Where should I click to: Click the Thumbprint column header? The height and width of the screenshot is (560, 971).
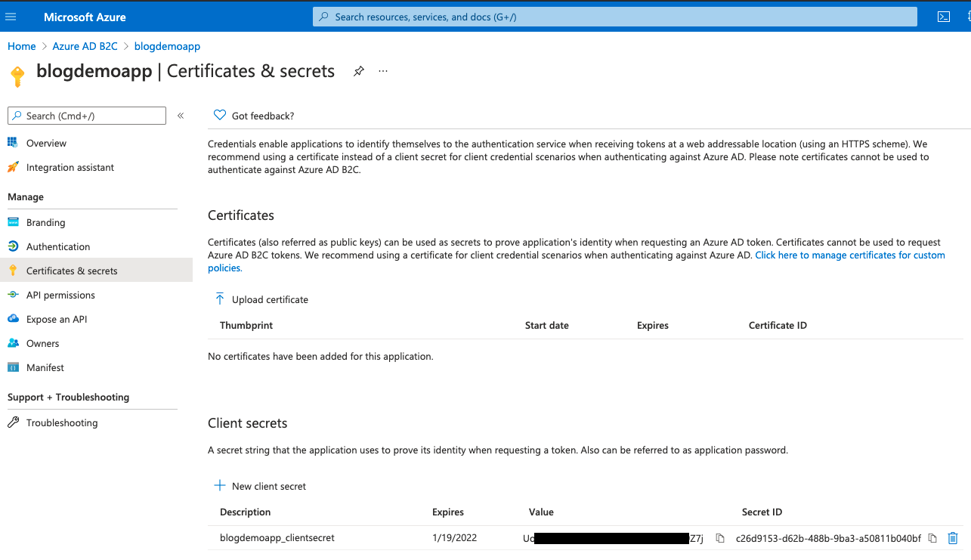(246, 325)
